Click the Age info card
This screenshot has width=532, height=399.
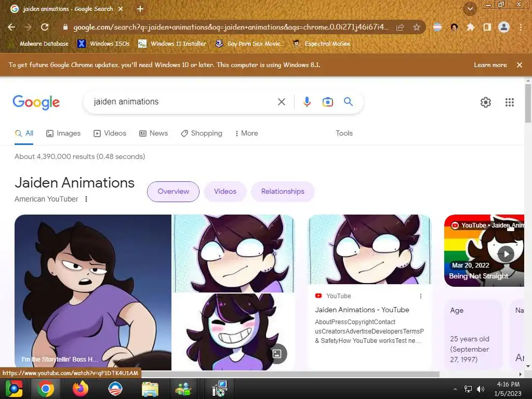[473, 334]
